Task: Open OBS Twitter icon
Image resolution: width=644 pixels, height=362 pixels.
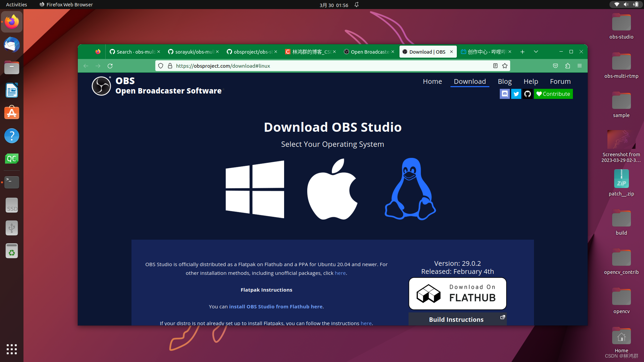Action: point(516,94)
